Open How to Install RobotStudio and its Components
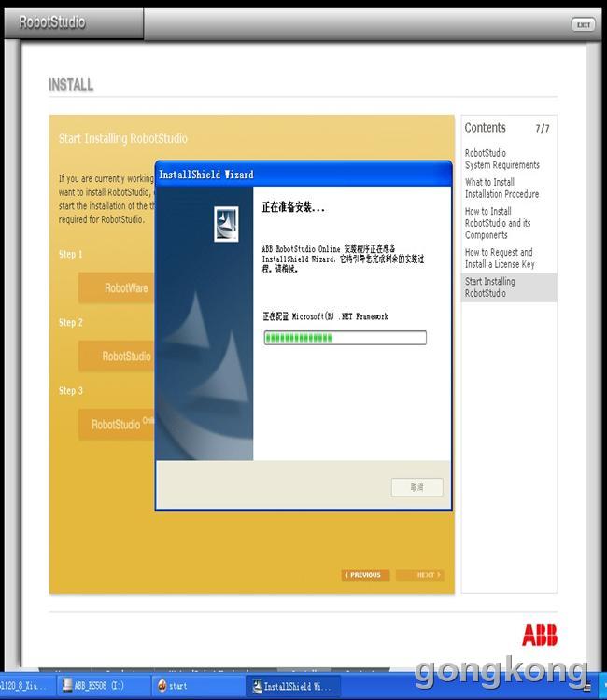This screenshot has height=700, width=607. (498, 223)
